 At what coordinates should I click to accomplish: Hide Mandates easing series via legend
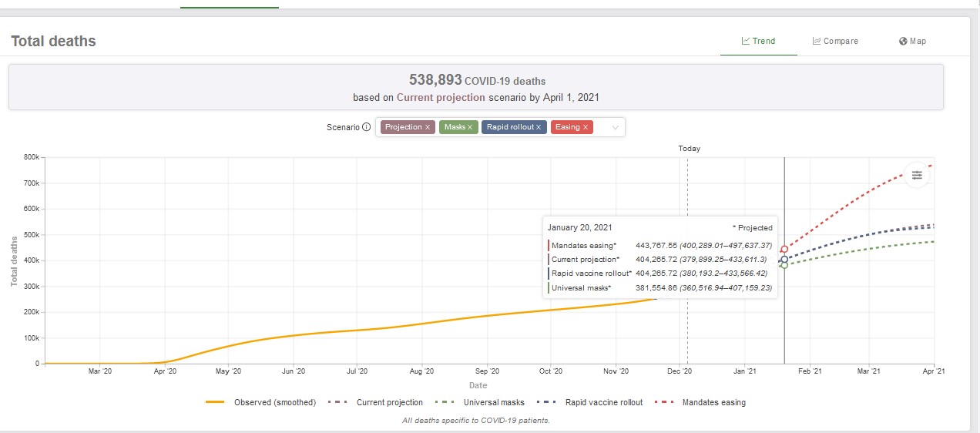700,402
